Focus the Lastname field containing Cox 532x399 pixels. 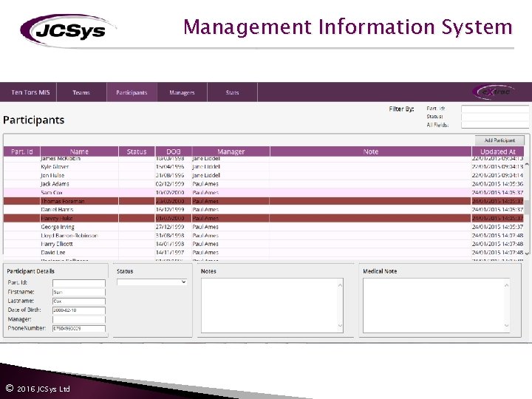(79, 301)
